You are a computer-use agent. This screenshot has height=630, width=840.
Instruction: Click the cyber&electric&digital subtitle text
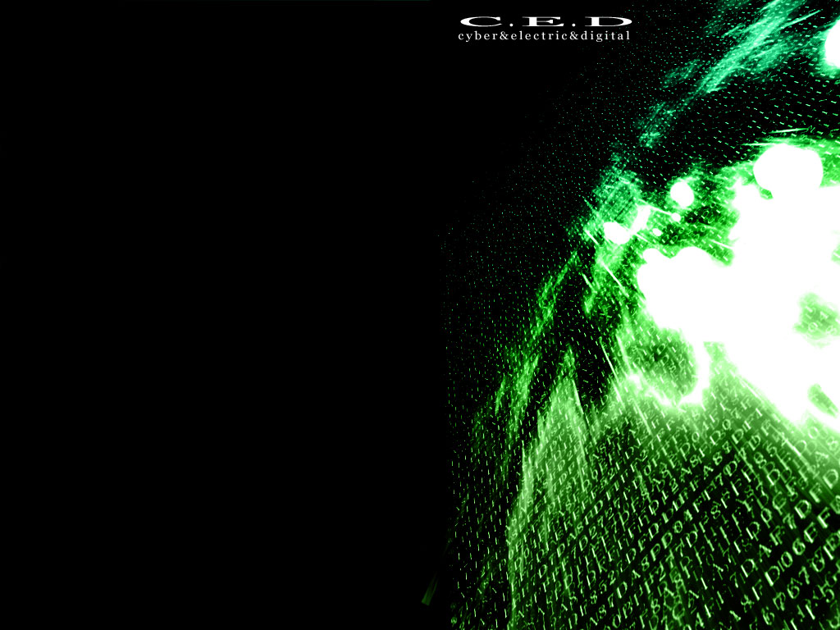pos(544,36)
